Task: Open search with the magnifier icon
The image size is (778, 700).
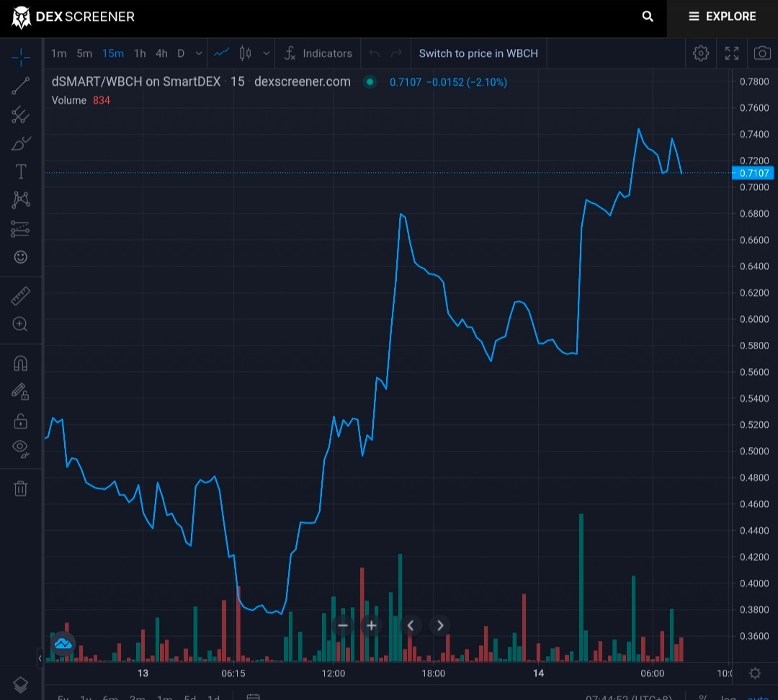Action: [x=648, y=17]
